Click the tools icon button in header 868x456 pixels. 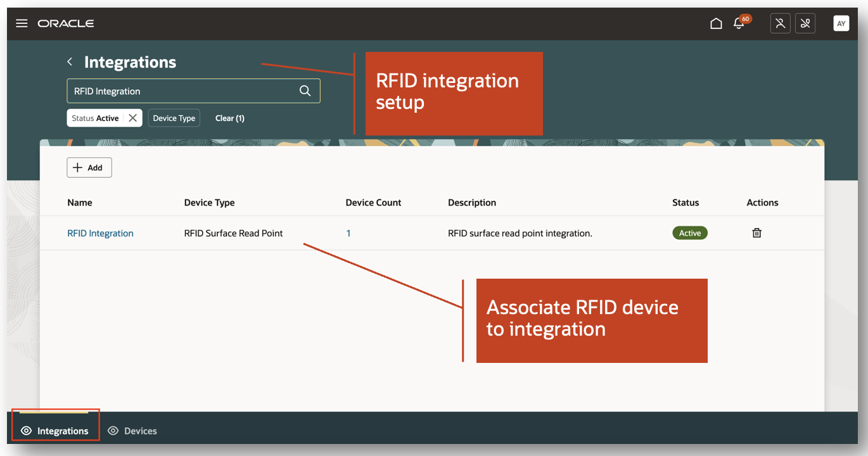coord(805,23)
